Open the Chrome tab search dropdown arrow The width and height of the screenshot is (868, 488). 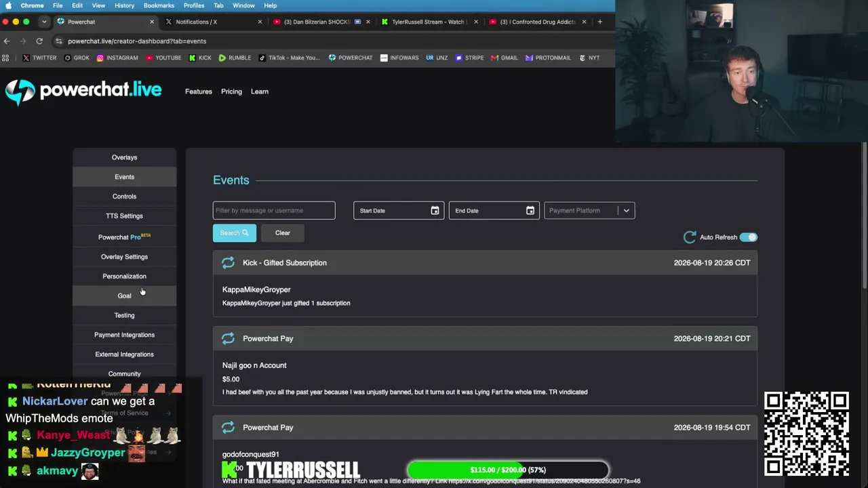click(x=44, y=22)
